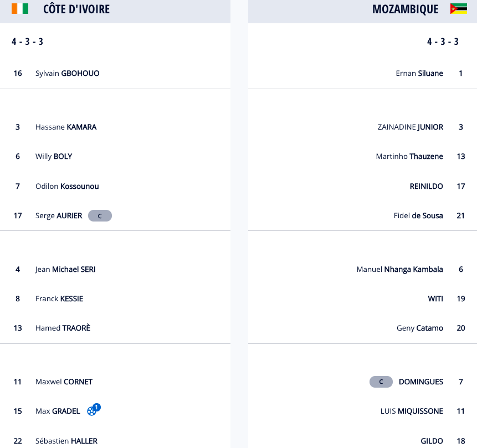Click the Côte d'Ivoire flag icon
The width and height of the screenshot is (477, 448).
[19, 9]
